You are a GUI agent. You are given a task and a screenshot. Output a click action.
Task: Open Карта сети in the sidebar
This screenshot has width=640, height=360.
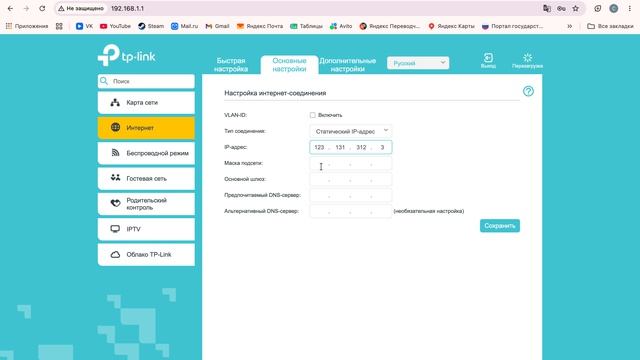pos(146,102)
